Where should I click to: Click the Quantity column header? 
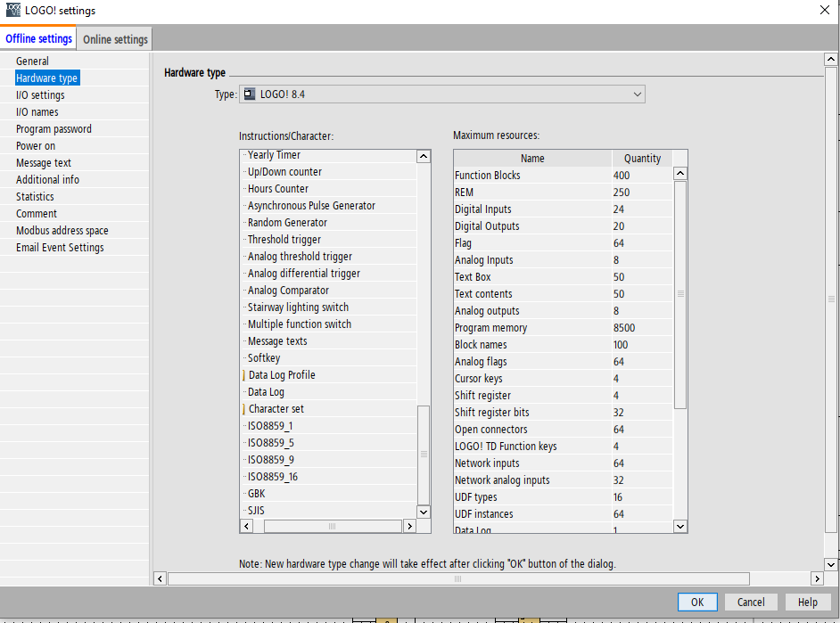(642, 159)
